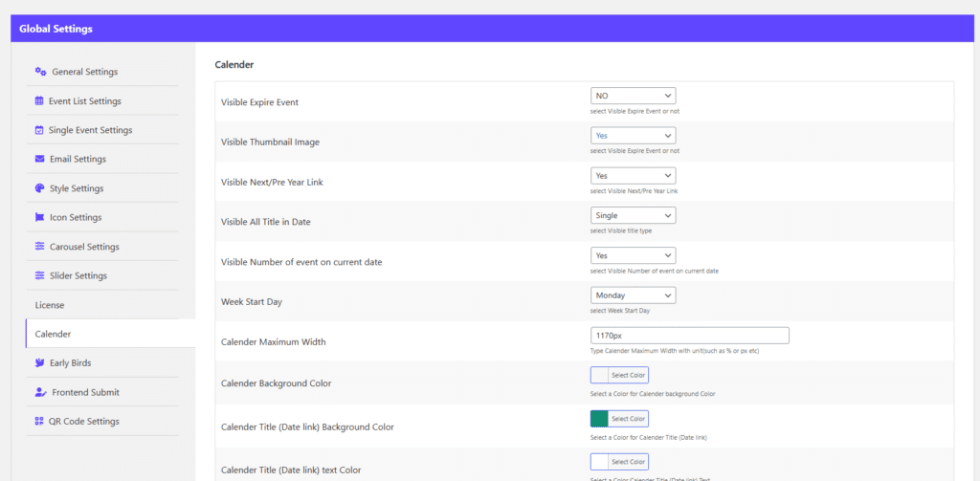Switch to the License tab

[50, 305]
